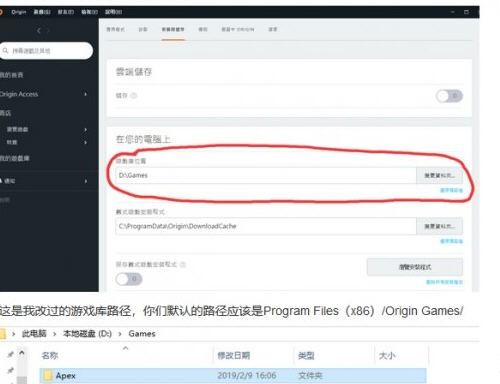This screenshot has height=384, width=500.
Task: Select the Installs & Saves settings tab
Action: click(173, 29)
